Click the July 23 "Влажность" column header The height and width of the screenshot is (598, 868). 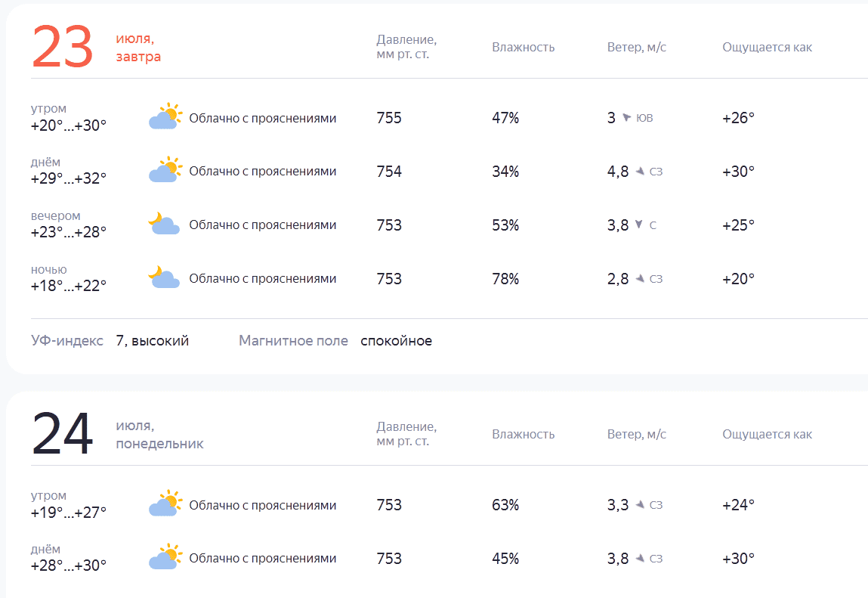523,47
